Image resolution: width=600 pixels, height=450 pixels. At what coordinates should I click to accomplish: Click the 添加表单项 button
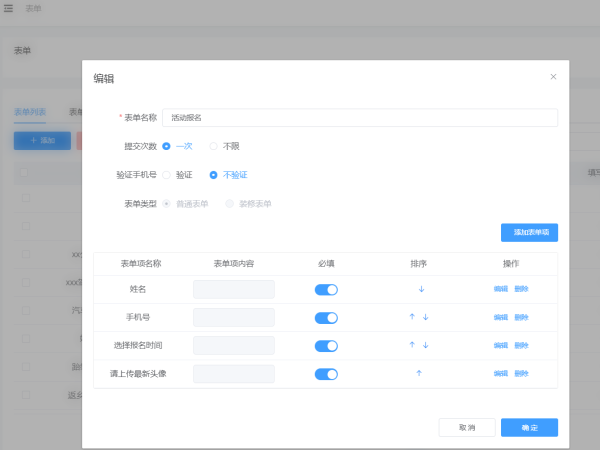coord(529,233)
